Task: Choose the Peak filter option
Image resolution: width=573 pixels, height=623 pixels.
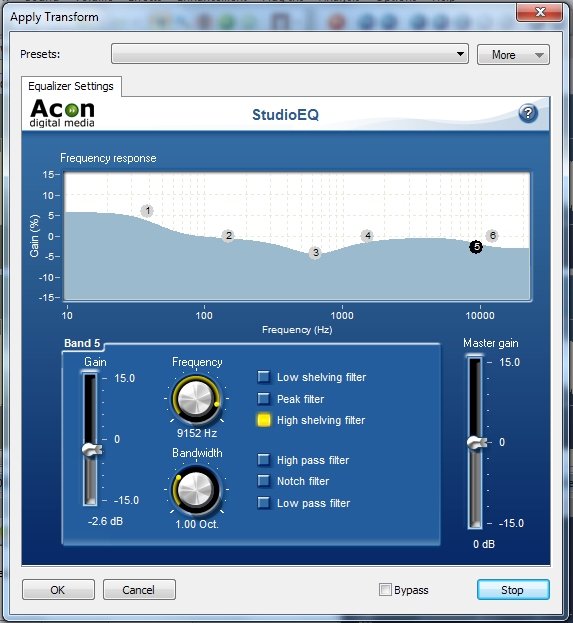Action: 264,399
